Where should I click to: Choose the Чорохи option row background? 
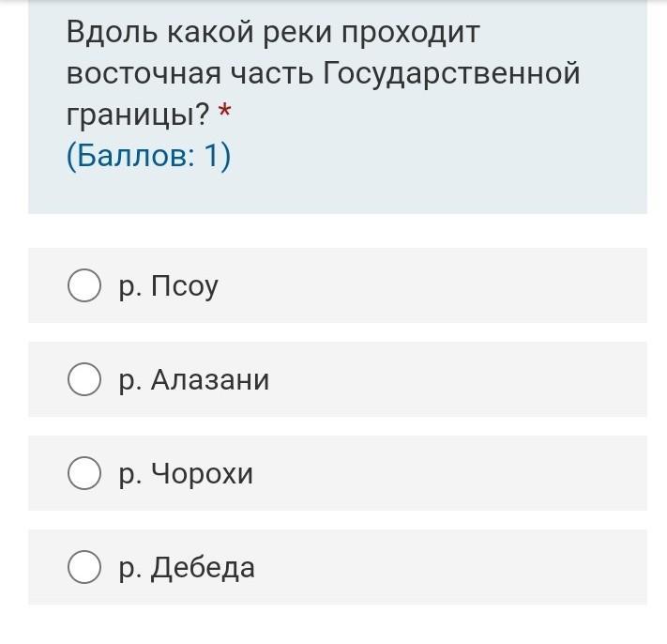[x=338, y=473]
